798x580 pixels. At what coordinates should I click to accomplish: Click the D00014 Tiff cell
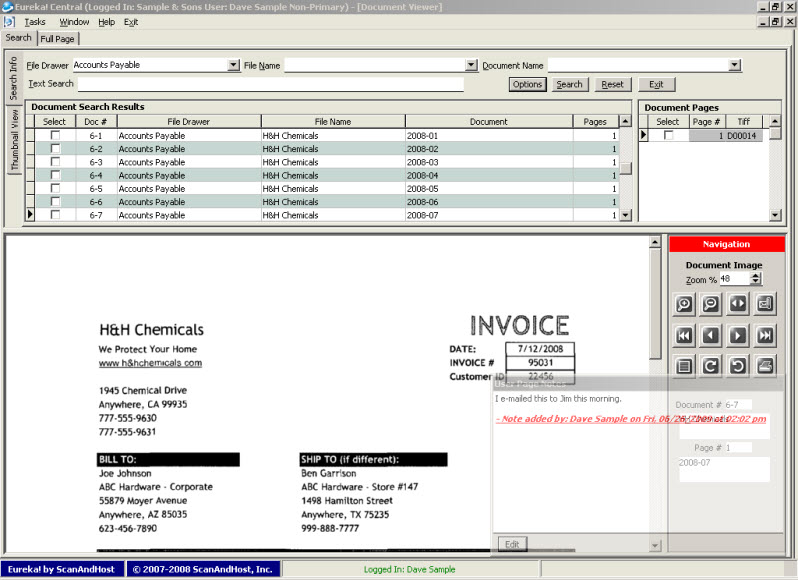[x=744, y=136]
